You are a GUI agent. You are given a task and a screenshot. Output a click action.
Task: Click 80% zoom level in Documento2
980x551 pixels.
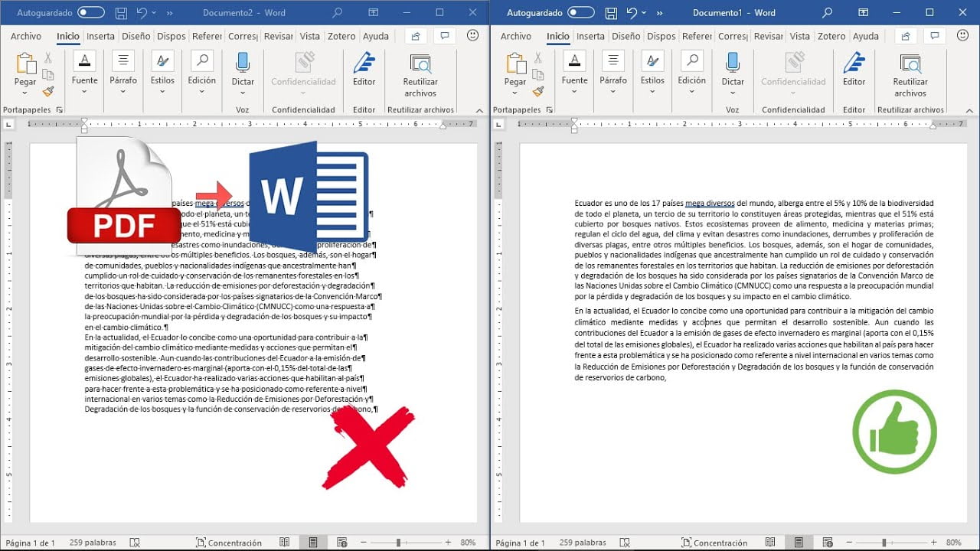[468, 543]
